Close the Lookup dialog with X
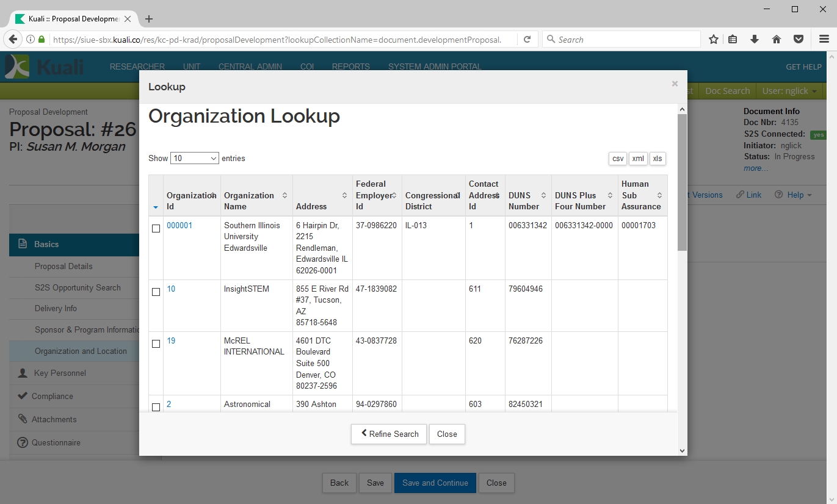Image resolution: width=837 pixels, height=504 pixels. pyautogui.click(x=675, y=84)
